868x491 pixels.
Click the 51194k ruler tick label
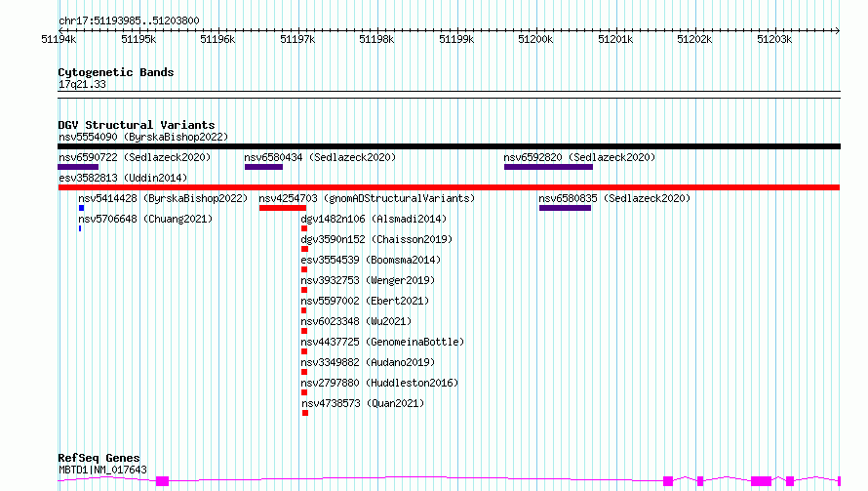tap(59, 39)
